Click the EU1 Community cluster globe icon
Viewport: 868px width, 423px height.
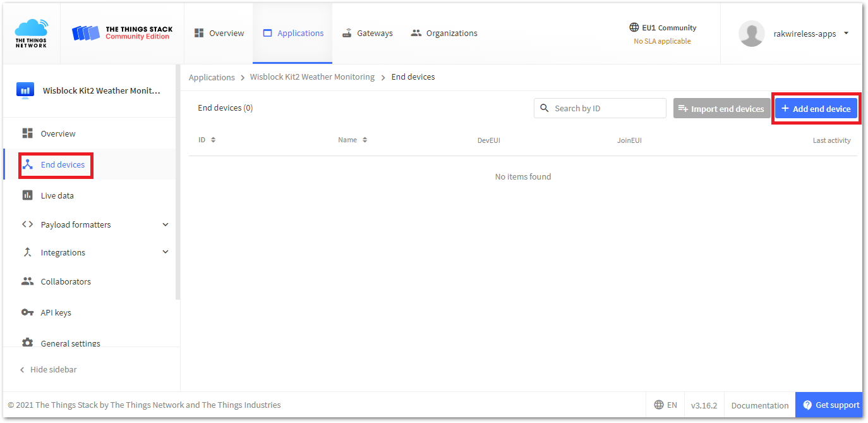pyautogui.click(x=634, y=27)
